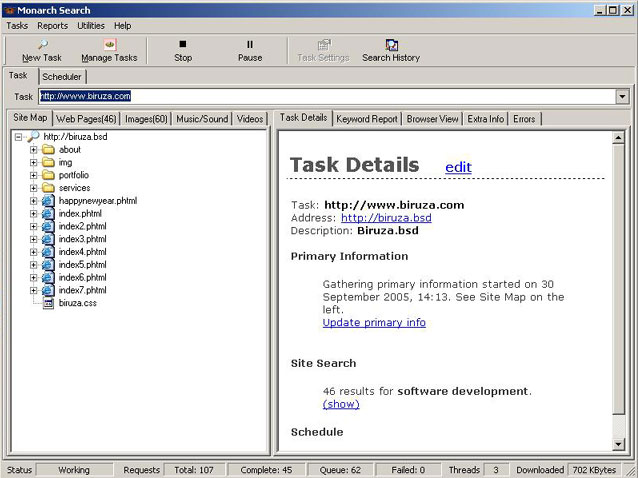Select index5.phtml label in the tree
The image size is (638, 478).
[x=82, y=265]
